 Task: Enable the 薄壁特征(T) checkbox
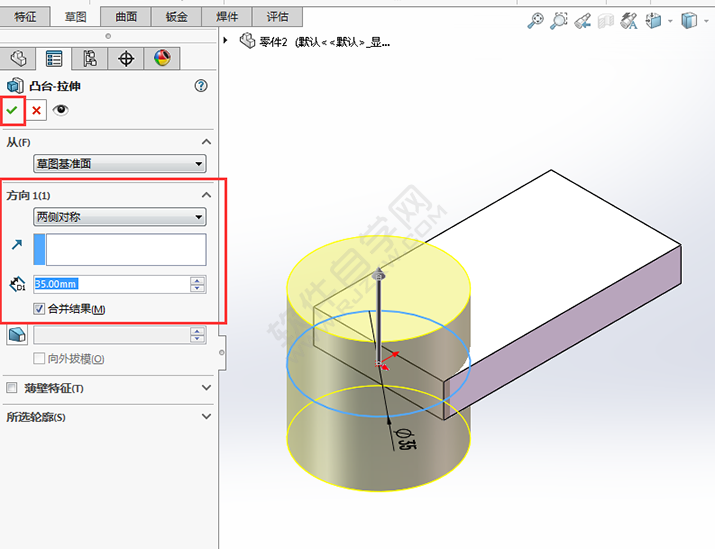(x=12, y=388)
